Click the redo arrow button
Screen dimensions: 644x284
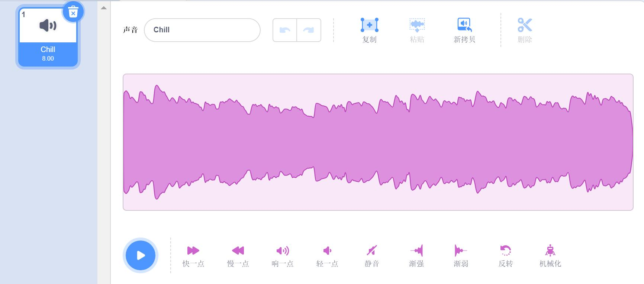pos(308,30)
